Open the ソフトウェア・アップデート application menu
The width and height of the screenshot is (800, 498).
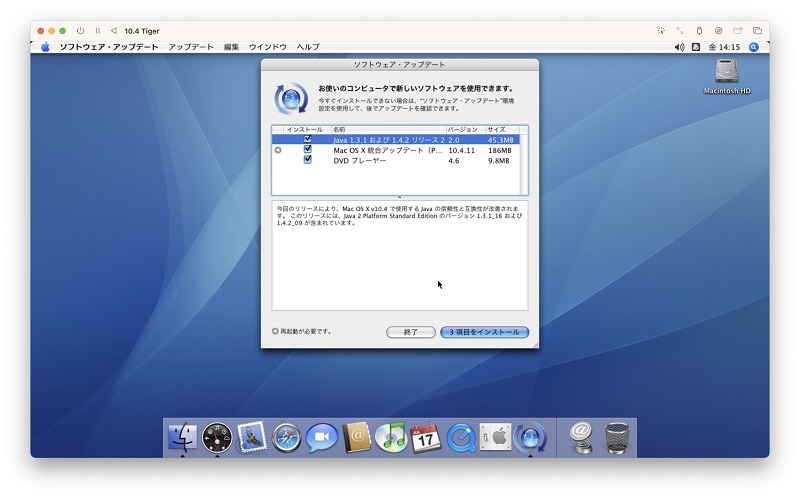tap(109, 47)
